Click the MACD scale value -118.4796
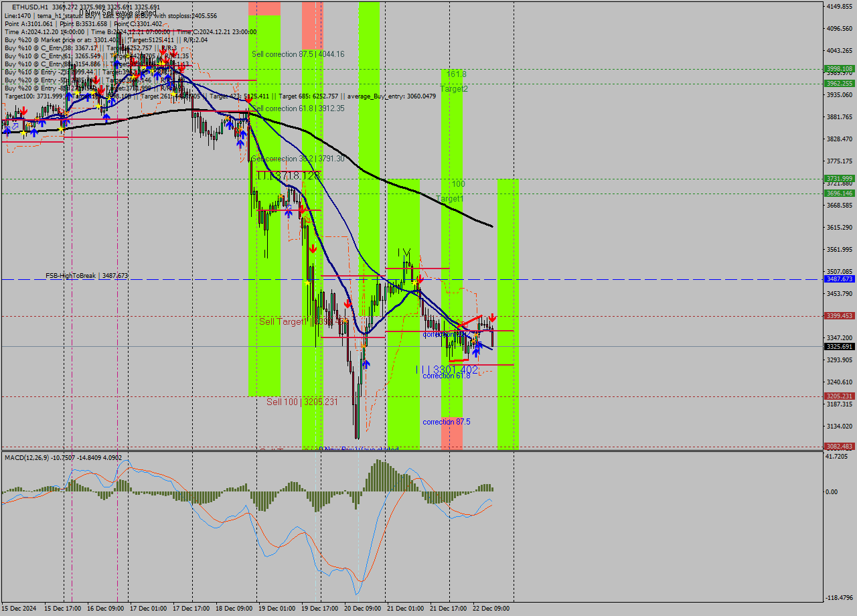 pos(838,597)
